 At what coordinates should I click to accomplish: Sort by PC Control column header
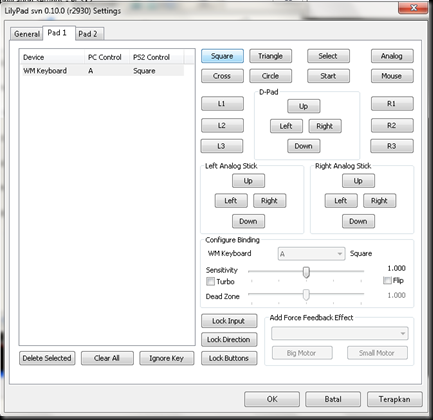click(x=107, y=57)
